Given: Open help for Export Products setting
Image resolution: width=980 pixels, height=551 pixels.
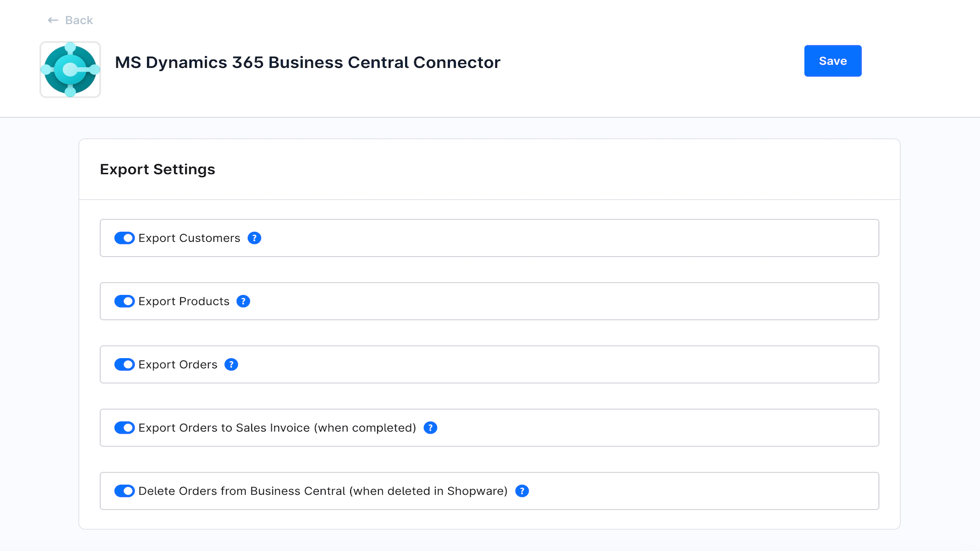Looking at the screenshot, I should (243, 301).
